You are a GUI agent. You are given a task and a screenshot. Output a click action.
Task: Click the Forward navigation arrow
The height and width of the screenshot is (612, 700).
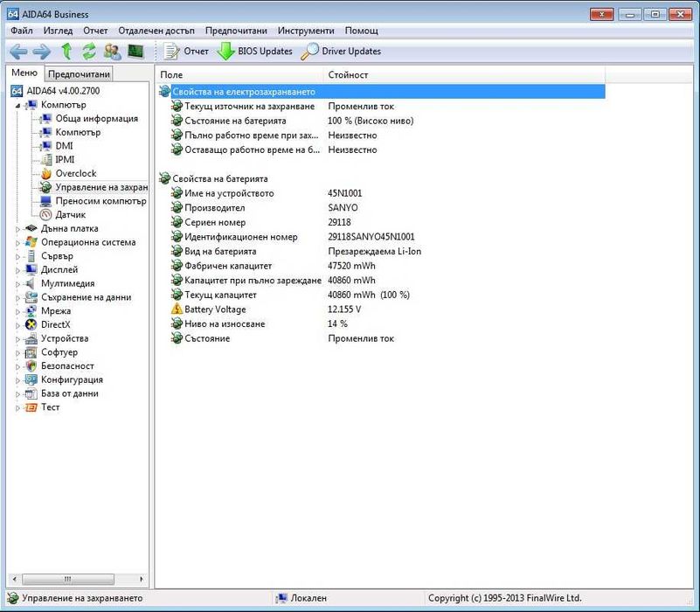(x=42, y=52)
